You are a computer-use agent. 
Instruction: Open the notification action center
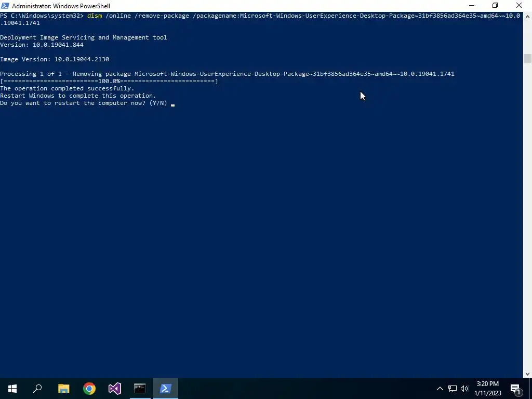(x=515, y=389)
